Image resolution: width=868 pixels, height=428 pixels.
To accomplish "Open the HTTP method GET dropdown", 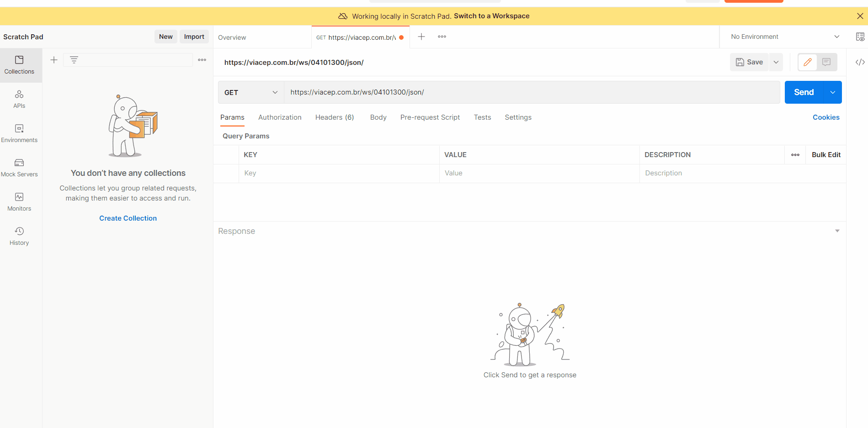I will 251,92.
